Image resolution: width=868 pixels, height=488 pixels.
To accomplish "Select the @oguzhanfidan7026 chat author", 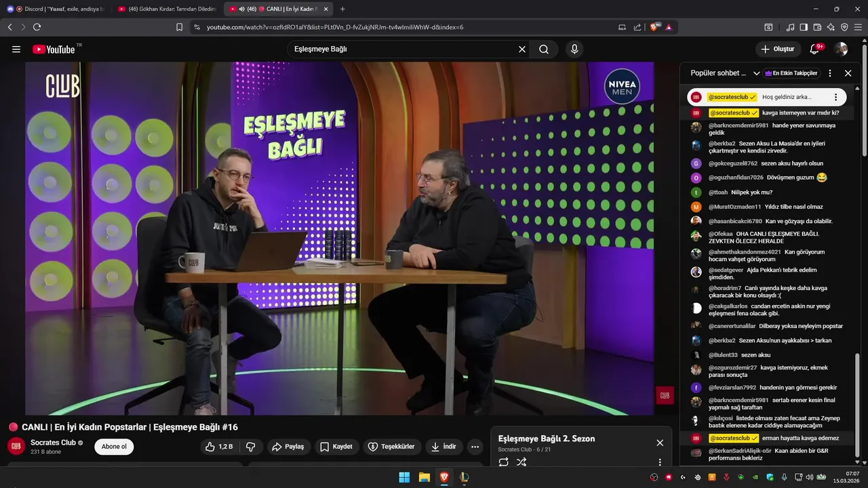I will point(736,178).
